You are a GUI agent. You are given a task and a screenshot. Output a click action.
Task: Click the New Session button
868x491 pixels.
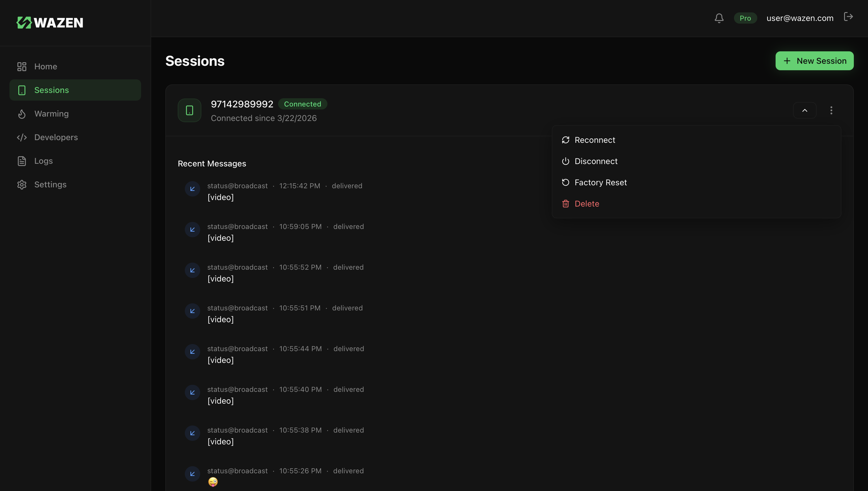click(814, 61)
